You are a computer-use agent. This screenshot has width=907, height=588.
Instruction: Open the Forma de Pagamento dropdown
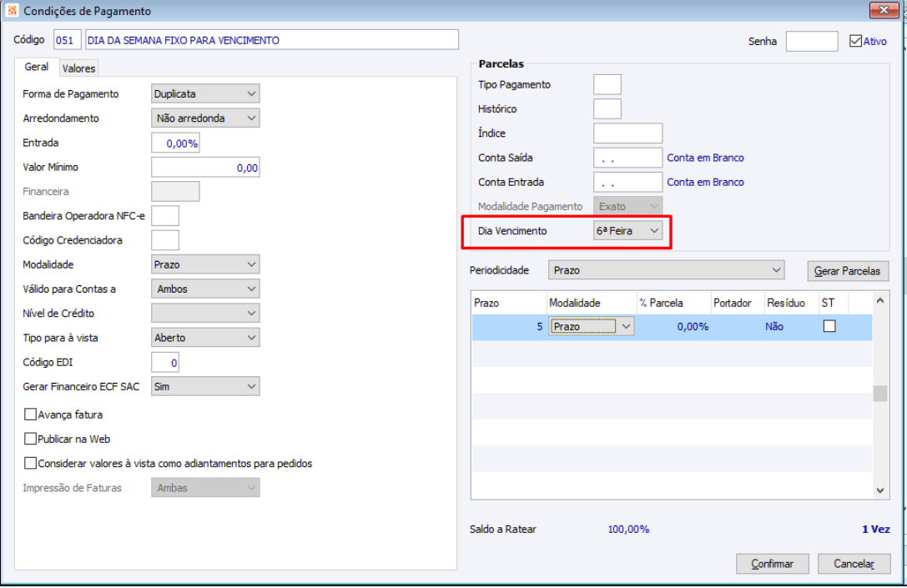click(205, 93)
